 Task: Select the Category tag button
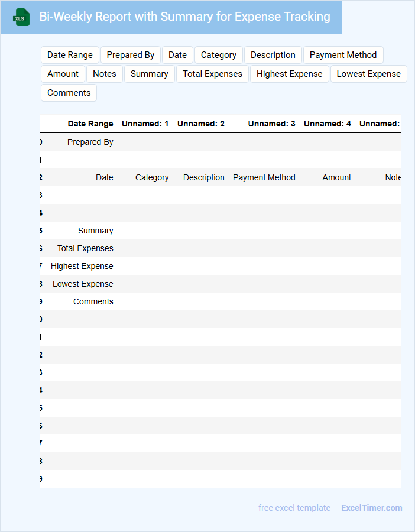coord(218,55)
